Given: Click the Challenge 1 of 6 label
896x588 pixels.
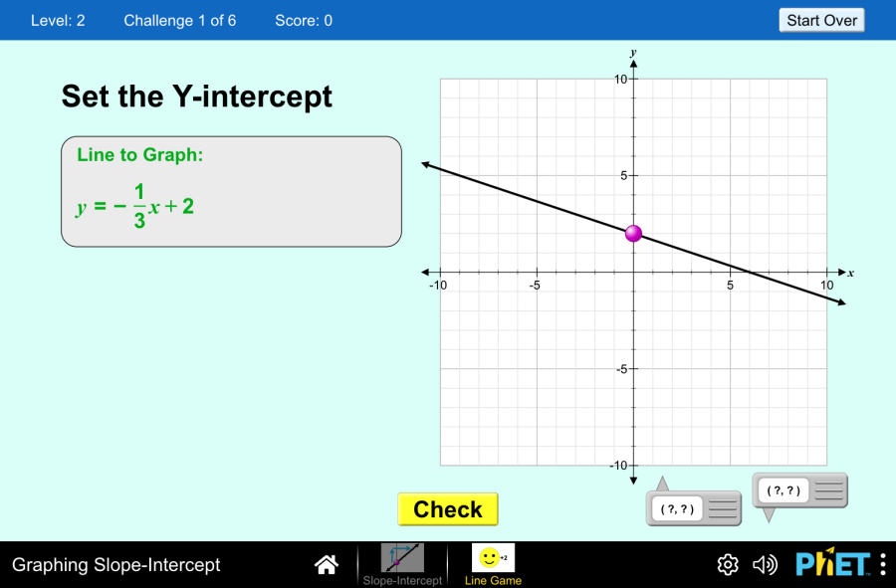Looking at the screenshot, I should 180,21.
